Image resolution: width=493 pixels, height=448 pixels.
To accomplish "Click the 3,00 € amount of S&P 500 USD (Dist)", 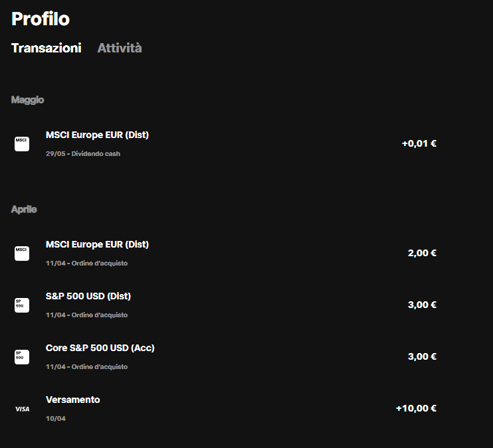I will click(x=422, y=305).
